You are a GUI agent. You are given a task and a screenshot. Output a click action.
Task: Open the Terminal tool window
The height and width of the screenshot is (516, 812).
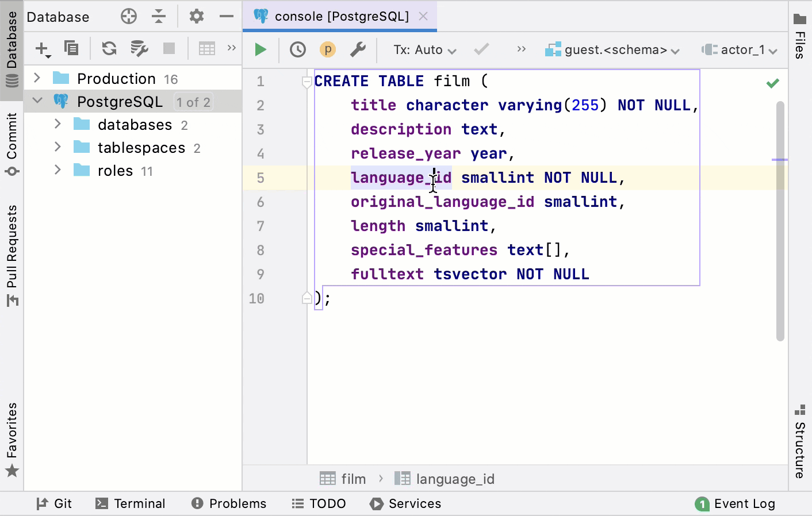click(x=131, y=504)
